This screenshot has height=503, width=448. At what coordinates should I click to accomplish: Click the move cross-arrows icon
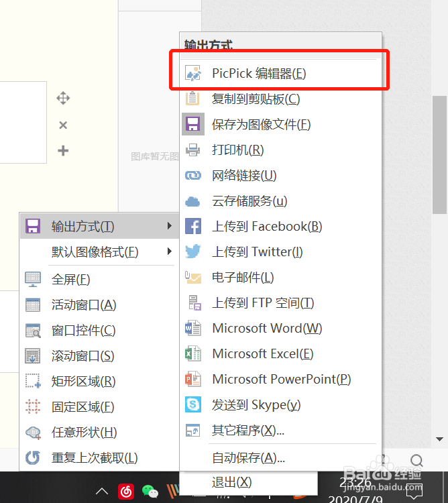[x=63, y=98]
